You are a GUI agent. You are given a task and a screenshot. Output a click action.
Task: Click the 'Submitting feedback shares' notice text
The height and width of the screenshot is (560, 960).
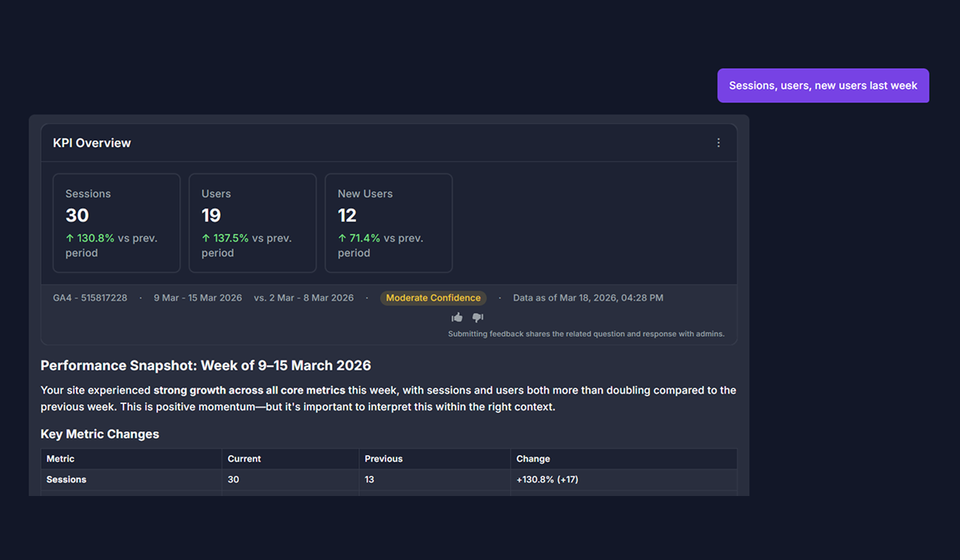point(586,334)
